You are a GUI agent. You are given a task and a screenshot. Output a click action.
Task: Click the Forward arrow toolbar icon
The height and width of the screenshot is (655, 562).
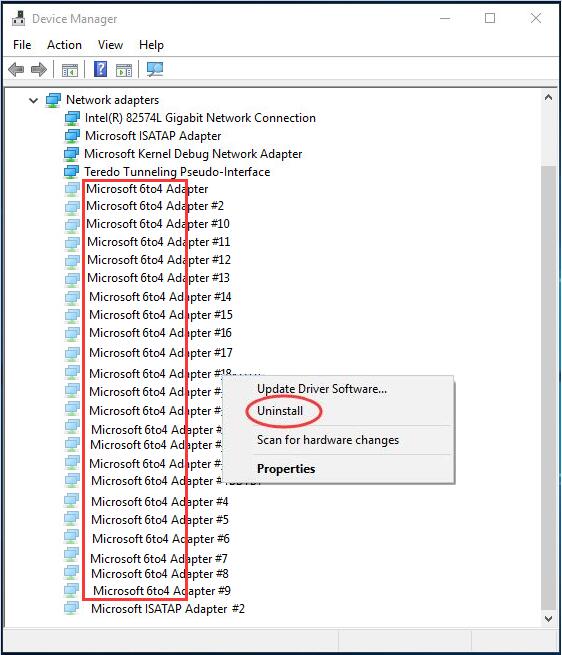[x=39, y=69]
